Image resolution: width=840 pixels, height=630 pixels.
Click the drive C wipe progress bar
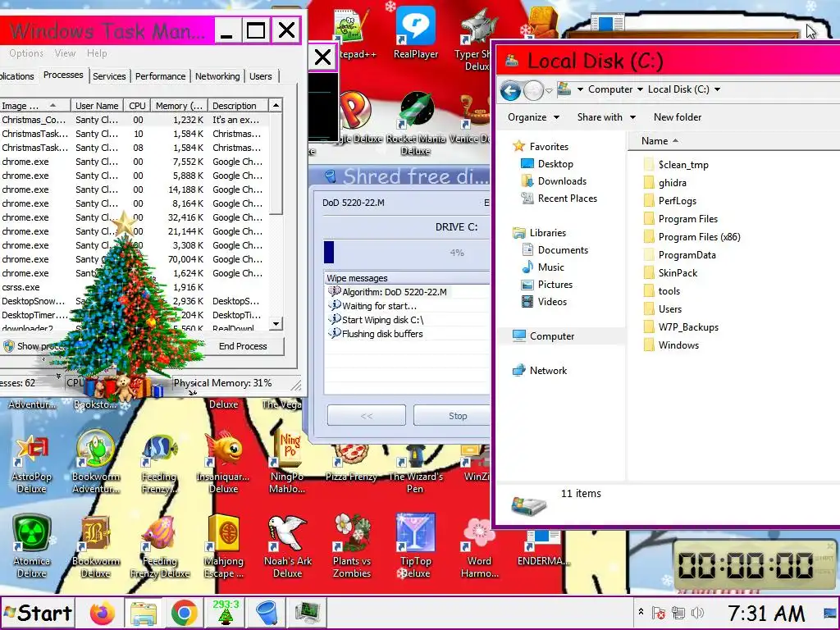(407, 253)
